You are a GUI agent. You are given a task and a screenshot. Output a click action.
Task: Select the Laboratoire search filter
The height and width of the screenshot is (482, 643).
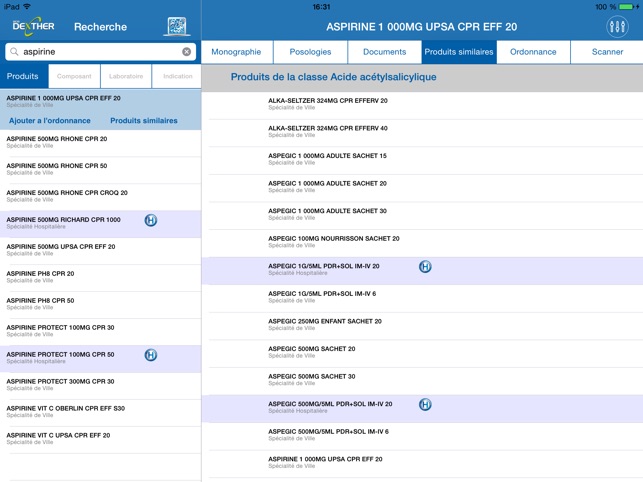coord(126,76)
